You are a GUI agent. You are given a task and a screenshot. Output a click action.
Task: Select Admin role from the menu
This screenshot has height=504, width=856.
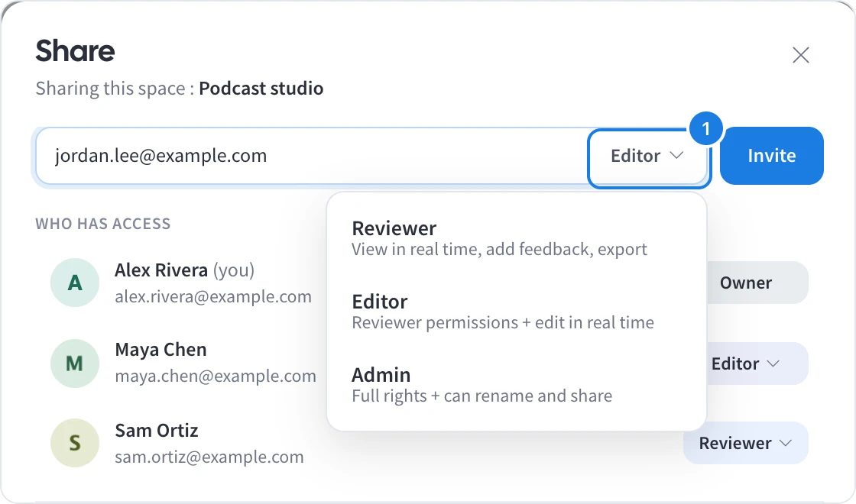[516, 385]
